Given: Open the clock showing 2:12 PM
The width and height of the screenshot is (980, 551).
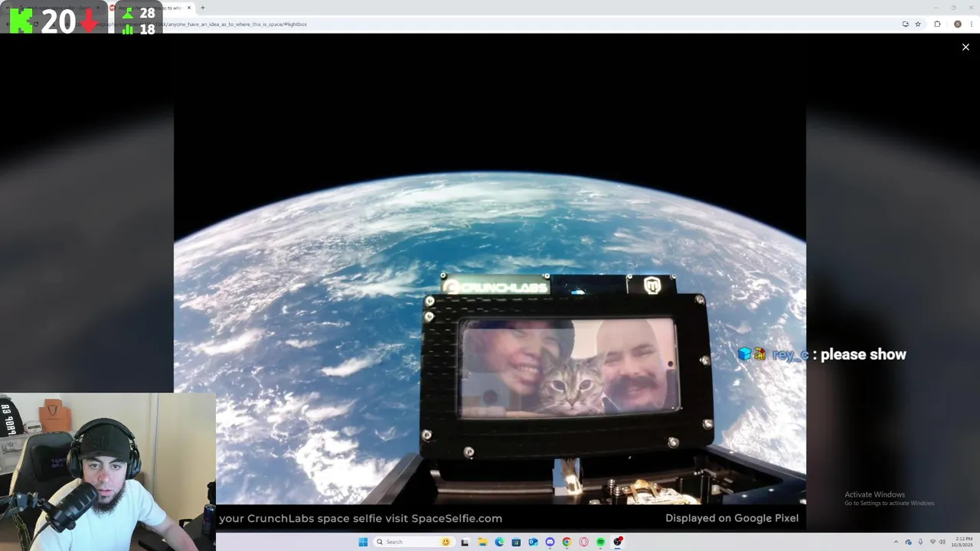Looking at the screenshot, I should (x=963, y=542).
